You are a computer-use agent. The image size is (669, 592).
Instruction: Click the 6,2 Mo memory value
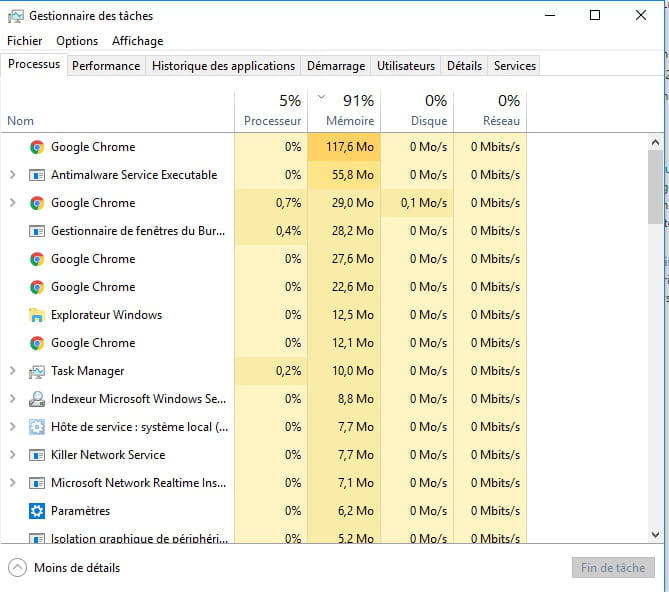click(355, 511)
